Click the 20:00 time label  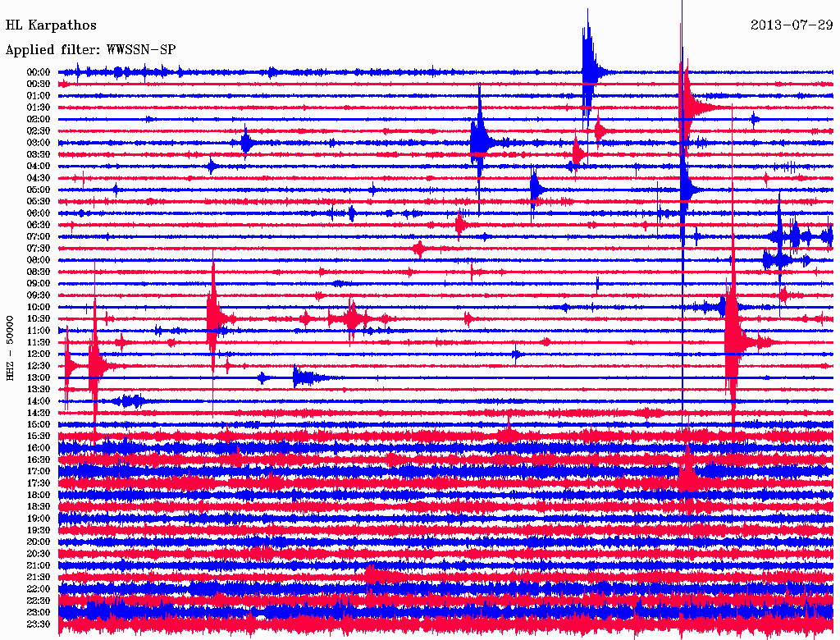point(39,542)
